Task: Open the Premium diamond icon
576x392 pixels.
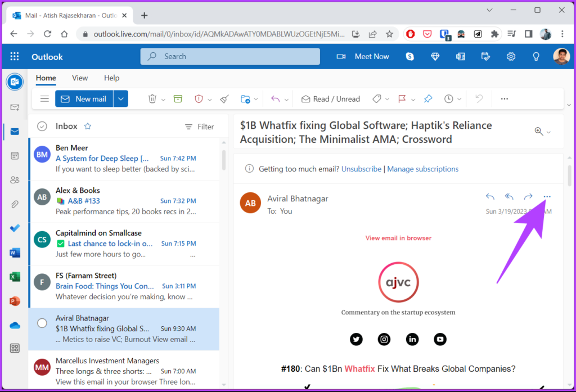Action: coord(435,57)
